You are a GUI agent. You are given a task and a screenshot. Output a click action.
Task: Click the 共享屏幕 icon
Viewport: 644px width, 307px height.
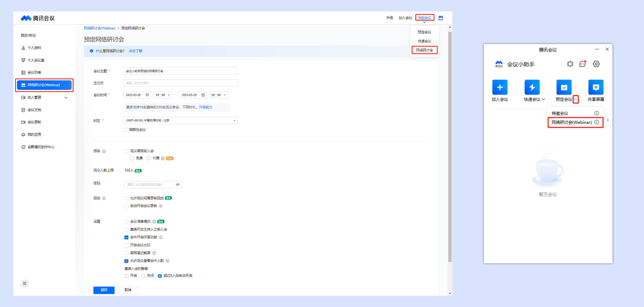(596, 87)
